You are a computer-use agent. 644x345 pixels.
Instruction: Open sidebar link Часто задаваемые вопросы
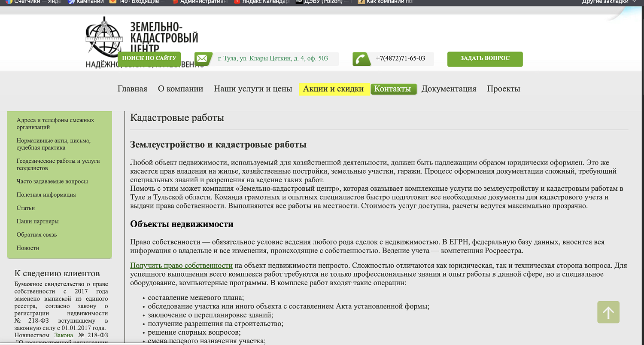point(52,181)
